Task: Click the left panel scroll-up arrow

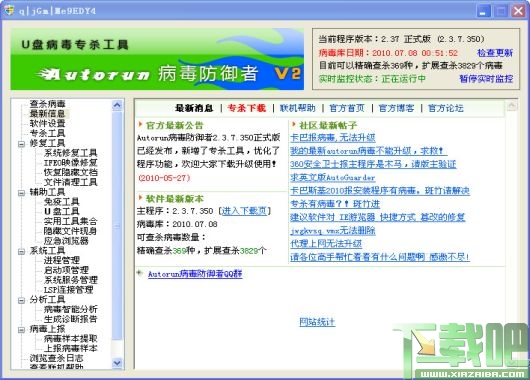Action: 117,105
